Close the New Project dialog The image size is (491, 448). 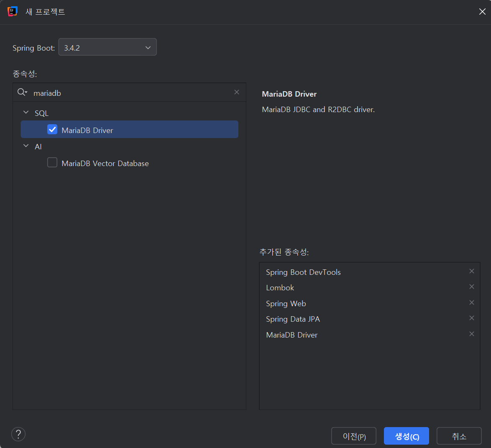[482, 12]
